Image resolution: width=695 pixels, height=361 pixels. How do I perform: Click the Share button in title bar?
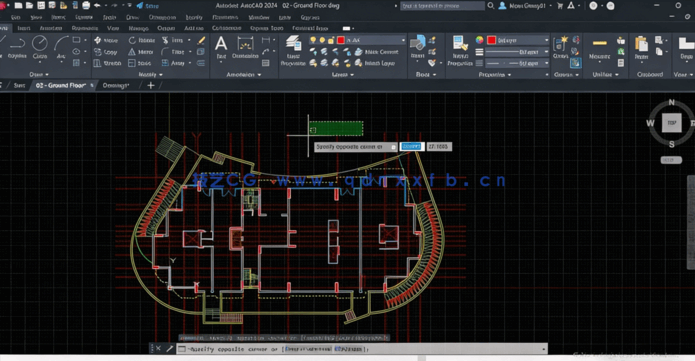148,5
